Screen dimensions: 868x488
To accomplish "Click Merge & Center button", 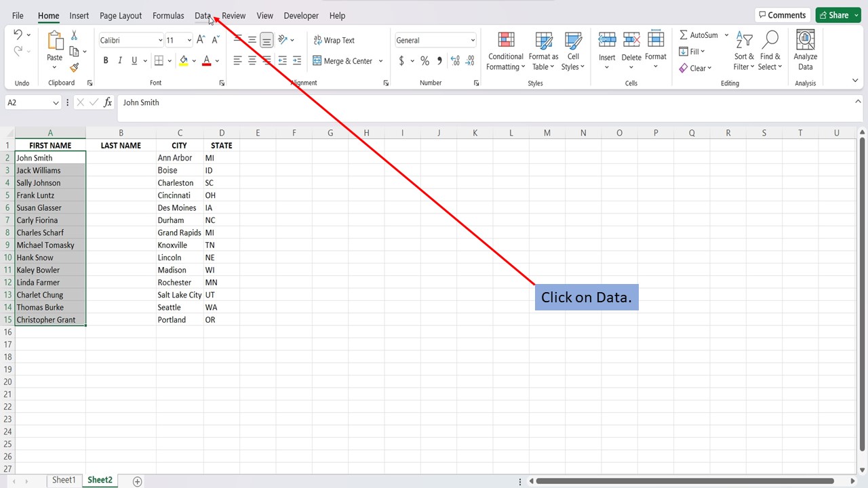I will [x=343, y=61].
